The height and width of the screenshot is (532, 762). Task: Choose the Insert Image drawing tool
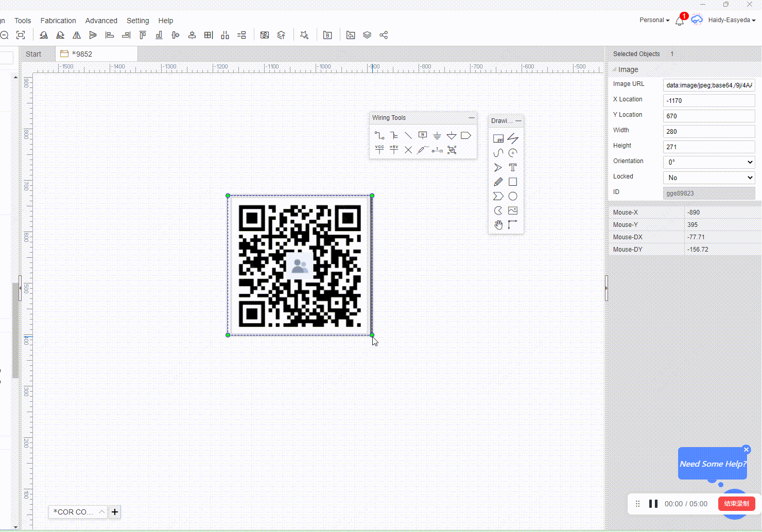[x=513, y=211]
